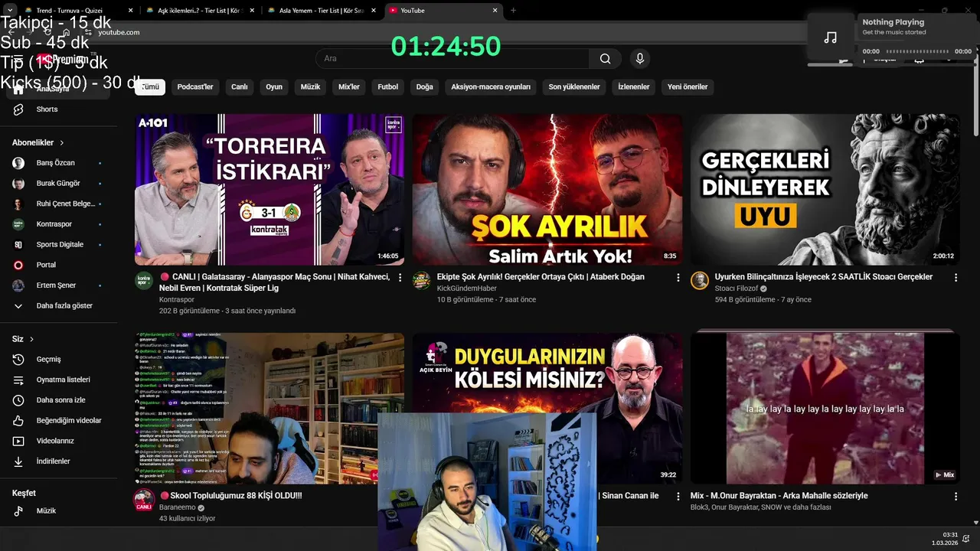This screenshot has height=551, width=980.
Task: Switch to Aşk ikilemleri Tier List tab
Action: (199, 11)
